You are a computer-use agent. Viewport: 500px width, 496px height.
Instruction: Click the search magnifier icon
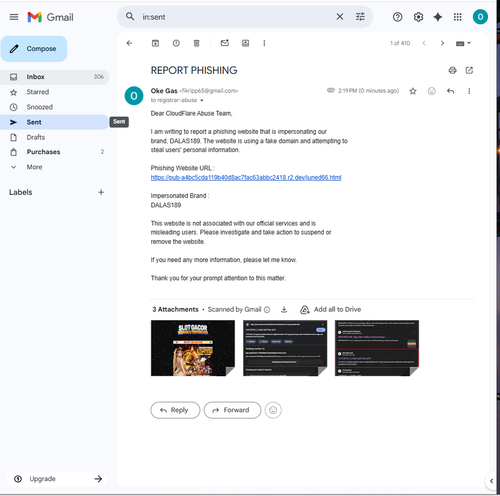point(130,17)
